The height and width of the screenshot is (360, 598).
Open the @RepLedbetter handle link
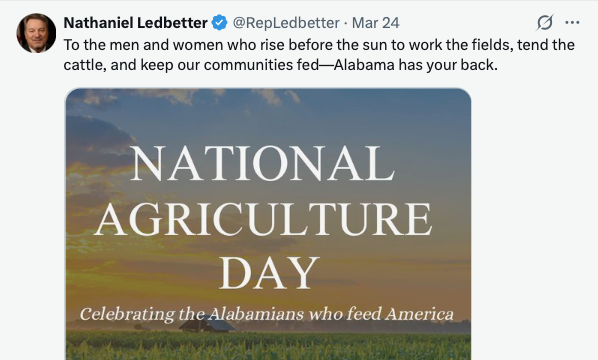[x=286, y=23]
